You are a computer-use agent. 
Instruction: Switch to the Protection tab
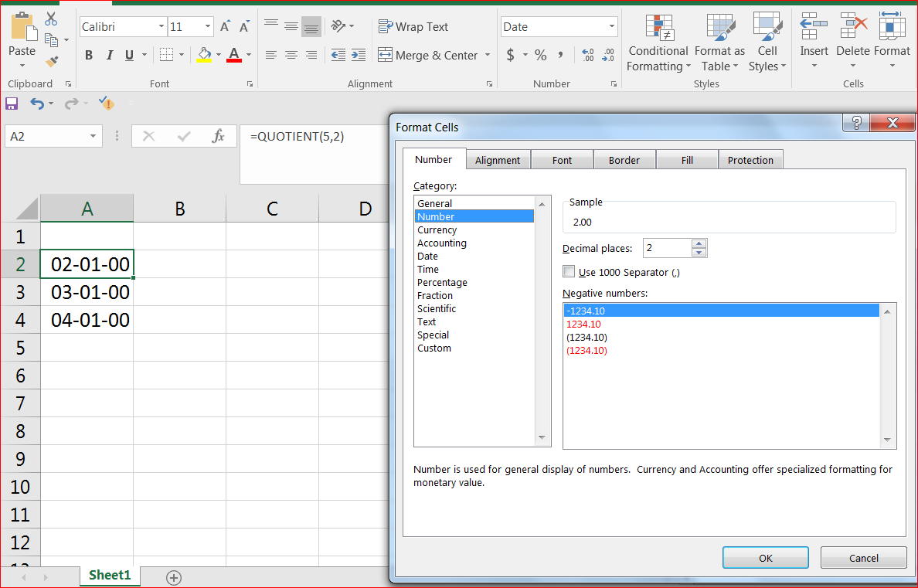750,160
